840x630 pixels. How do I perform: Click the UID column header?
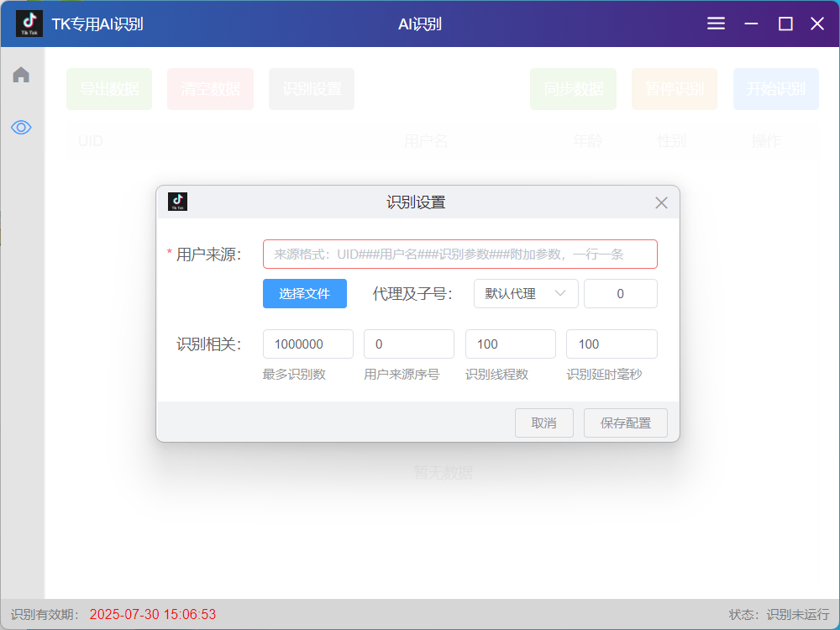[90, 141]
